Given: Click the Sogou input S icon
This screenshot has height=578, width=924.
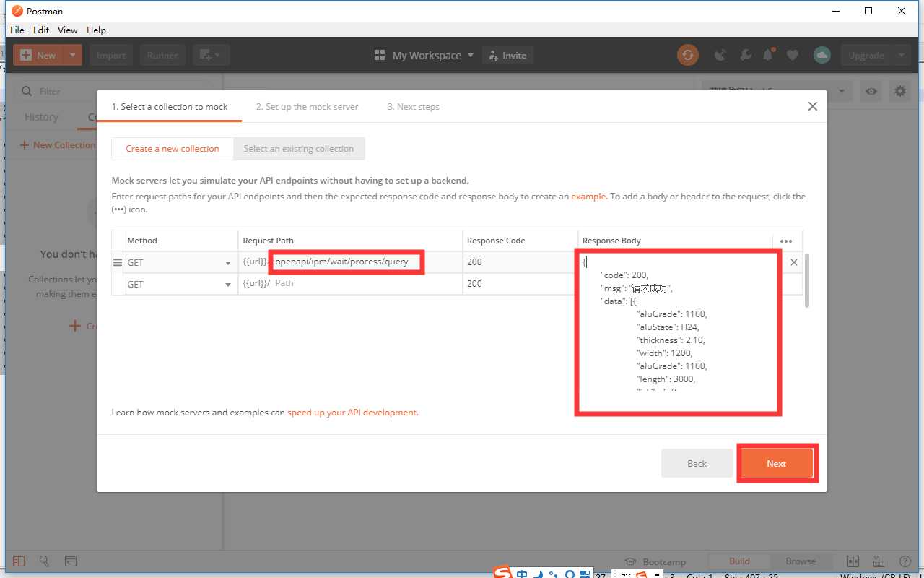Looking at the screenshot, I should click(x=502, y=573).
